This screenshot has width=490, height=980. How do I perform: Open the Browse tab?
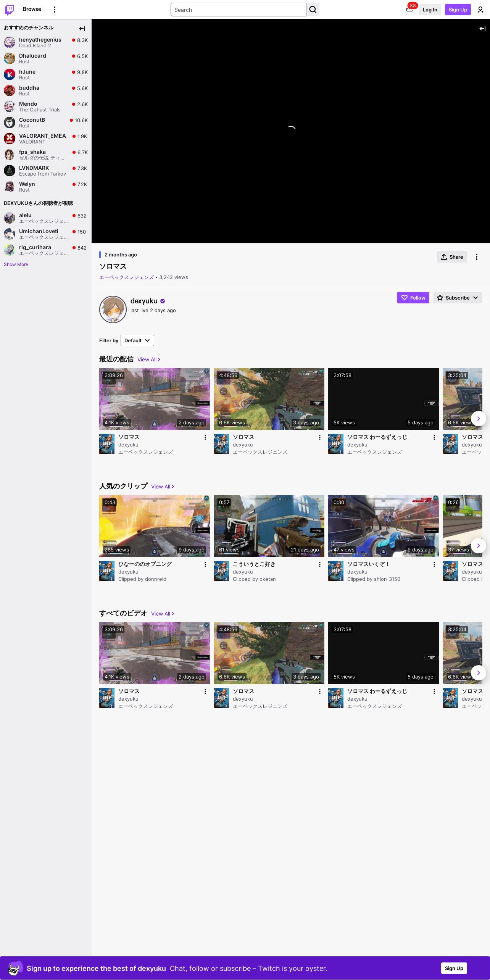pos(32,9)
